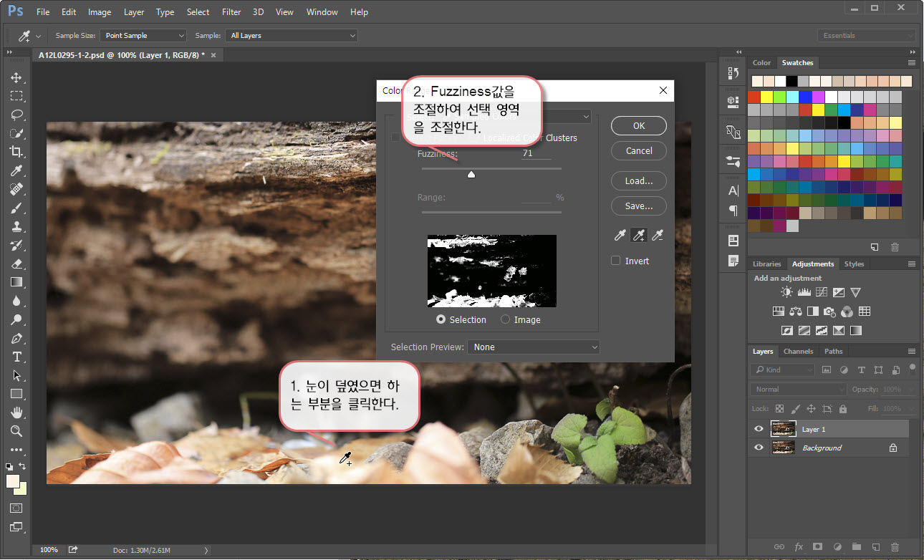Switch to the Color panel tab

(762, 63)
